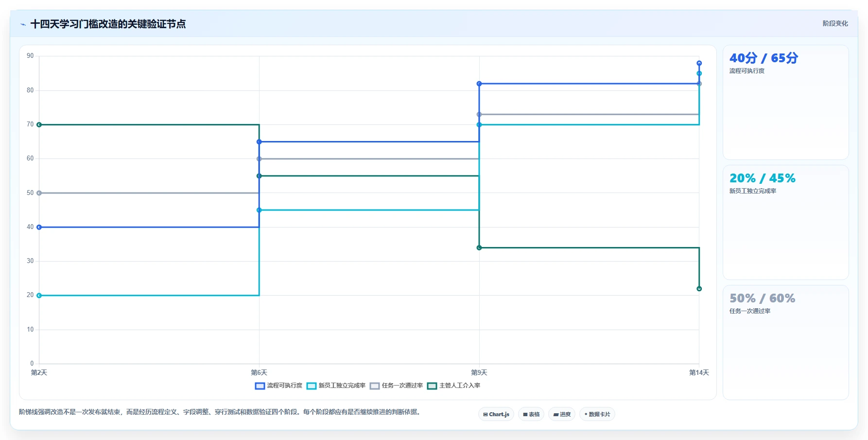868x440 pixels.
Task: Click the 进度 chip
Action: 562,414
